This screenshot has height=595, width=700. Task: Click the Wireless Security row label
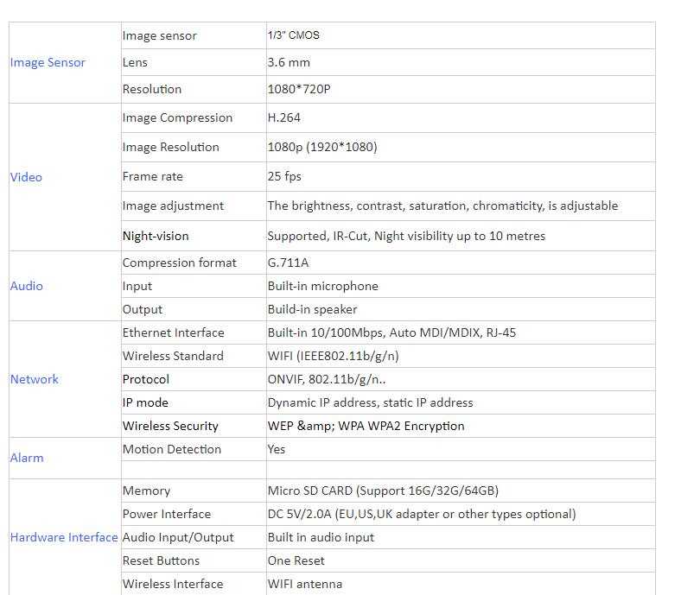point(170,426)
